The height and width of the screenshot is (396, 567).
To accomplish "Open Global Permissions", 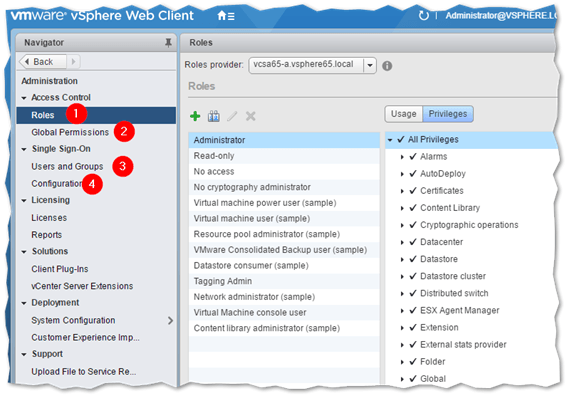I will pos(70,132).
